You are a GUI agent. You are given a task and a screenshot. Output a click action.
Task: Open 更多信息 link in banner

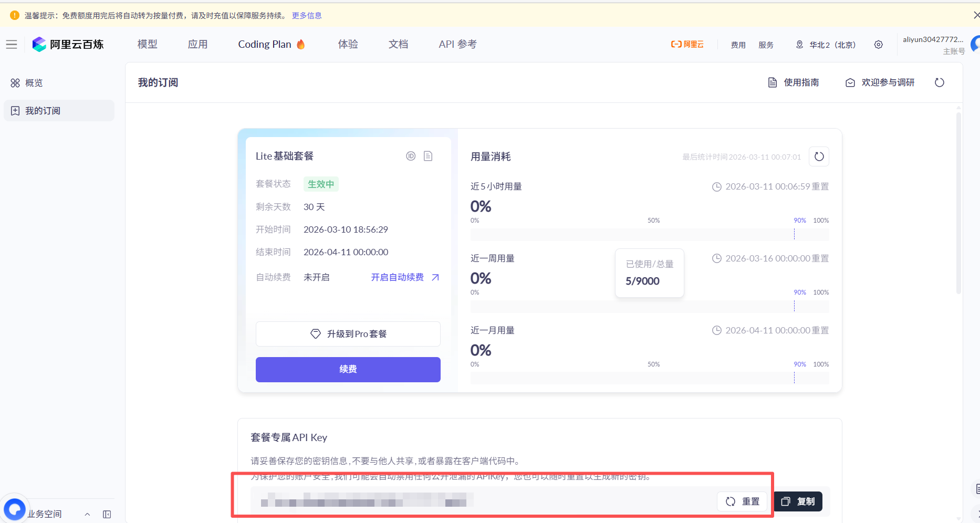307,16
